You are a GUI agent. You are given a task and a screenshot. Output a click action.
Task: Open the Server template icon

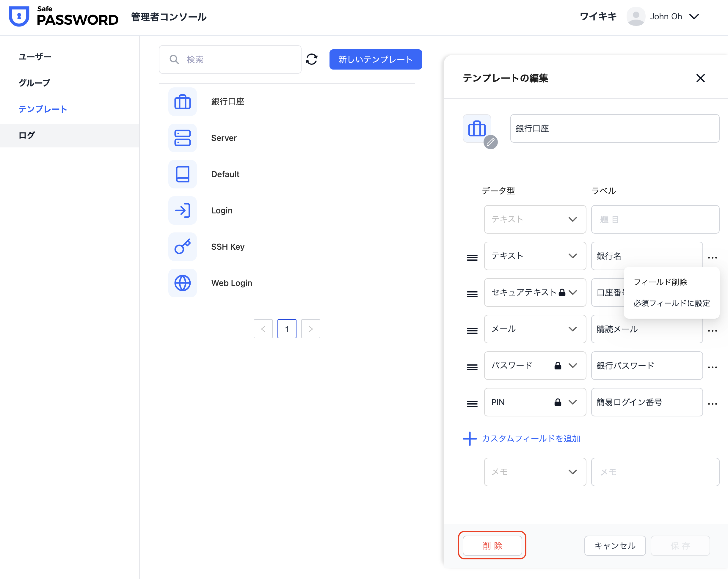pos(182,138)
